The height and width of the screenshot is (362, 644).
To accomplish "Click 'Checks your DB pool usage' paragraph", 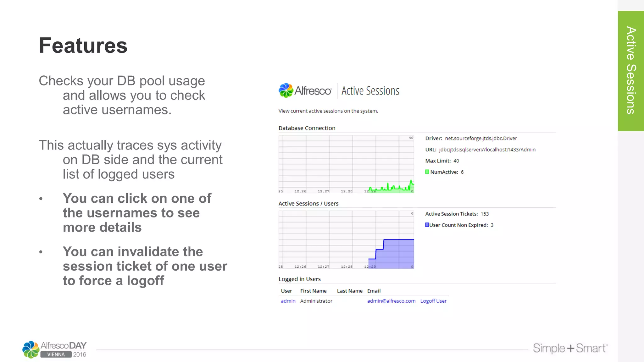I will (122, 95).
